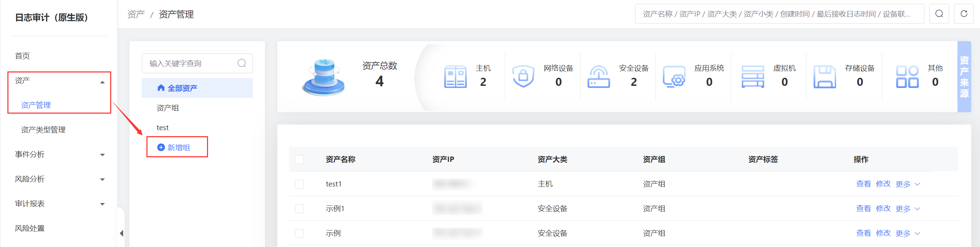The height and width of the screenshot is (247, 980).
Task: Click the security device (安全设备) router icon
Action: click(598, 76)
